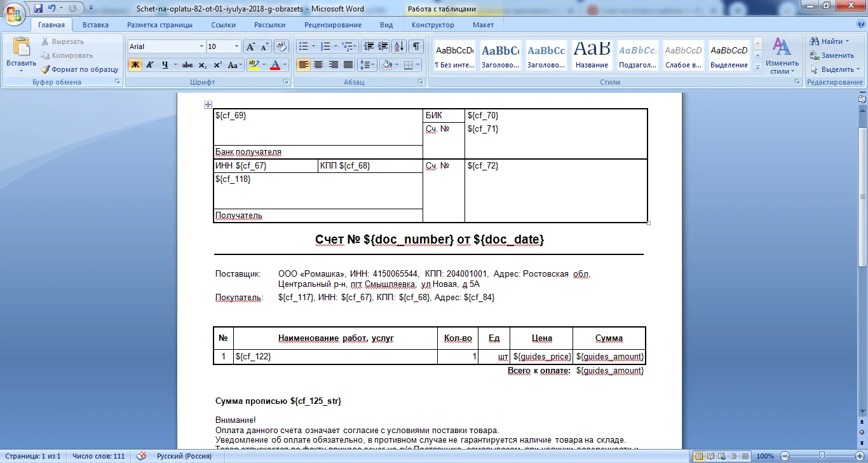Decrease paragraph indent
The height and width of the screenshot is (463, 868).
coord(368,46)
